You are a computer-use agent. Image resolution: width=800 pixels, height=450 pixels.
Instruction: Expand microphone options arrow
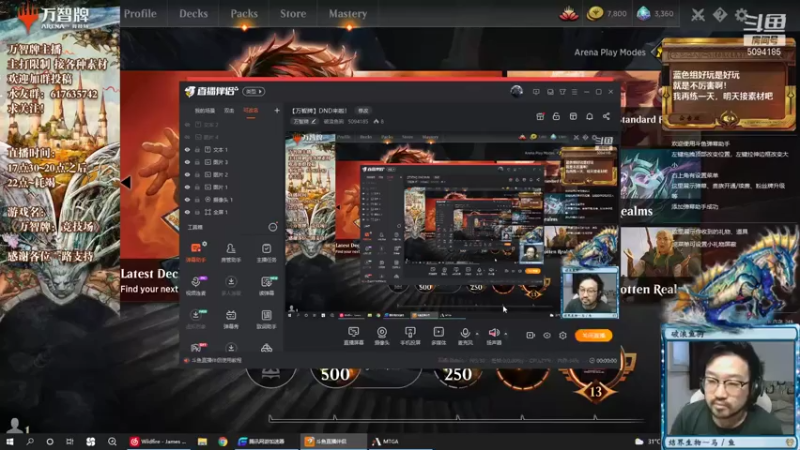tap(477, 334)
